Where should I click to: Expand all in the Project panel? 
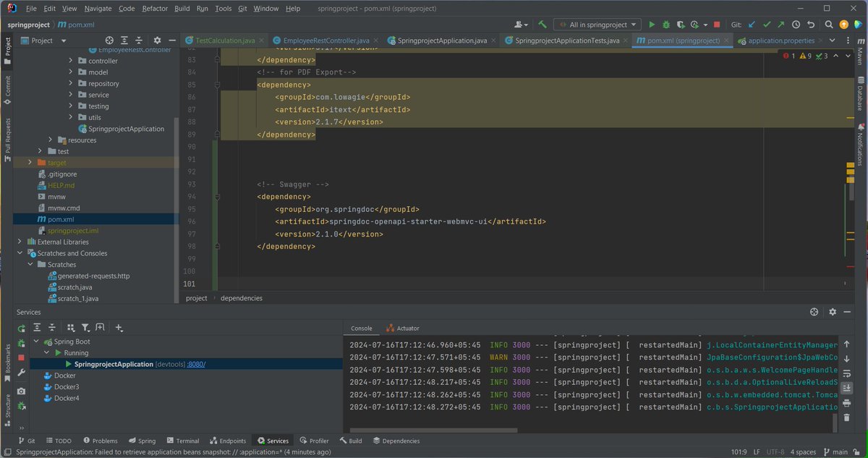(x=124, y=41)
